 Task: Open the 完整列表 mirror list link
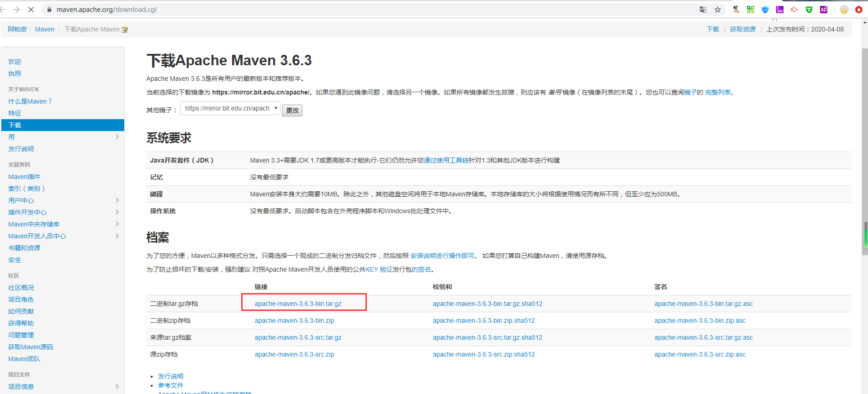[718, 92]
